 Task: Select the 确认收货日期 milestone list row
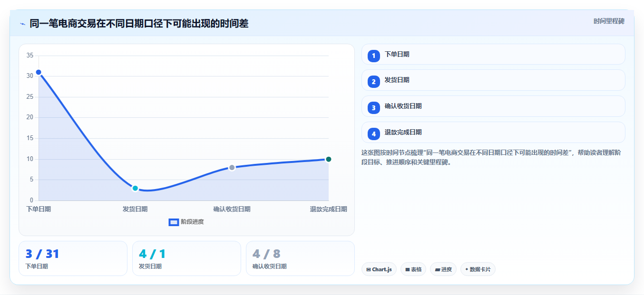(493, 106)
